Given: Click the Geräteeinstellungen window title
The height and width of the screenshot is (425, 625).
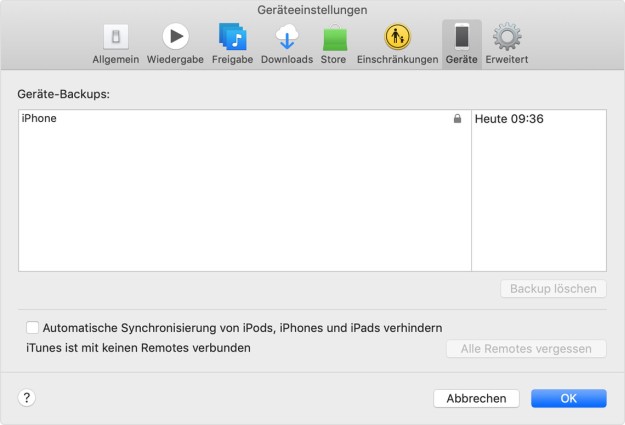Looking at the screenshot, I should point(312,10).
